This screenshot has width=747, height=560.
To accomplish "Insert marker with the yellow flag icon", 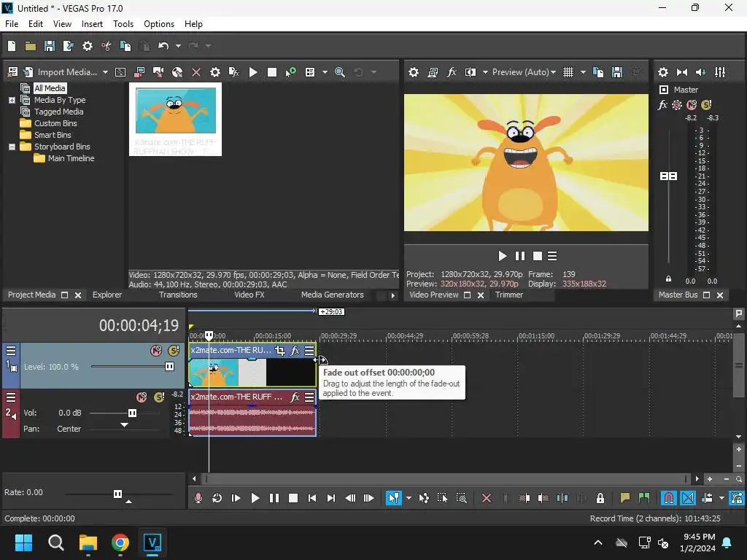I will coord(624,498).
